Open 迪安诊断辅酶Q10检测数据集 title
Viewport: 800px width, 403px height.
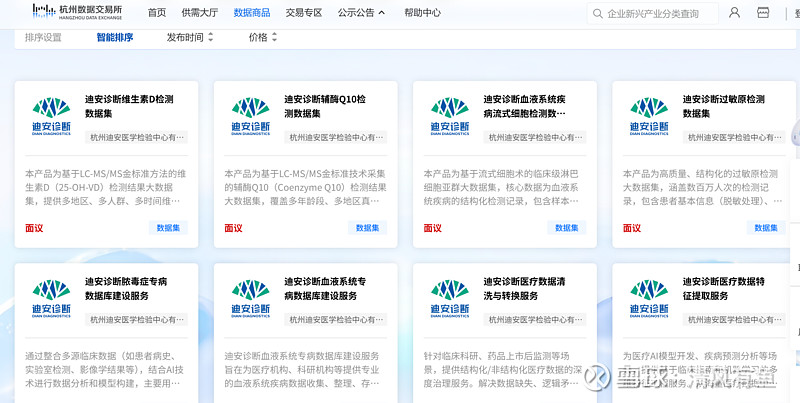tap(324, 106)
